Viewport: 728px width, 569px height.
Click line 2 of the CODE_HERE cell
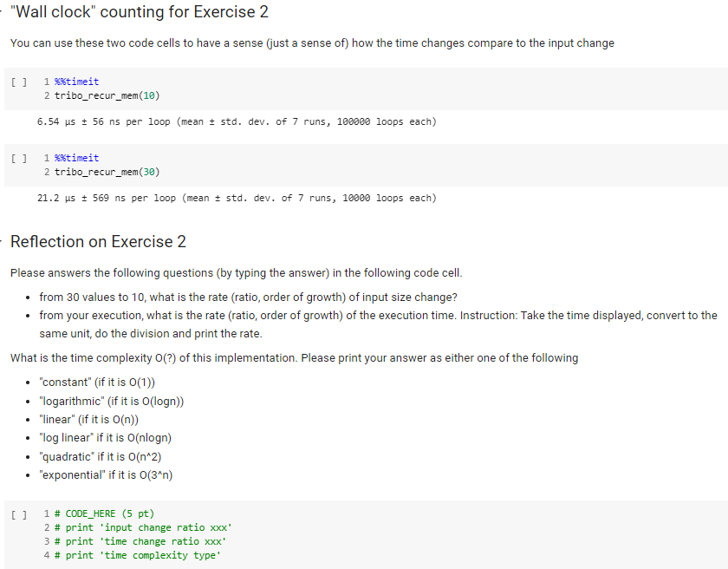(144, 527)
